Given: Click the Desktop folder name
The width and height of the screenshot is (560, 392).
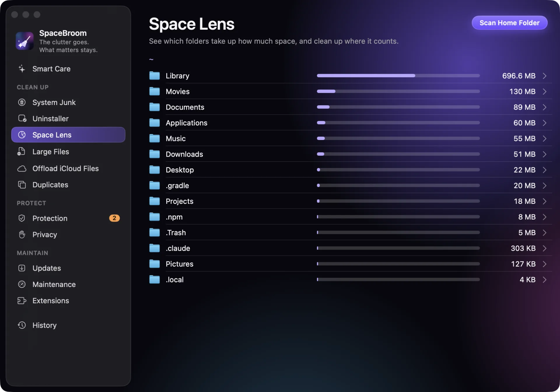Looking at the screenshot, I should 180,170.
